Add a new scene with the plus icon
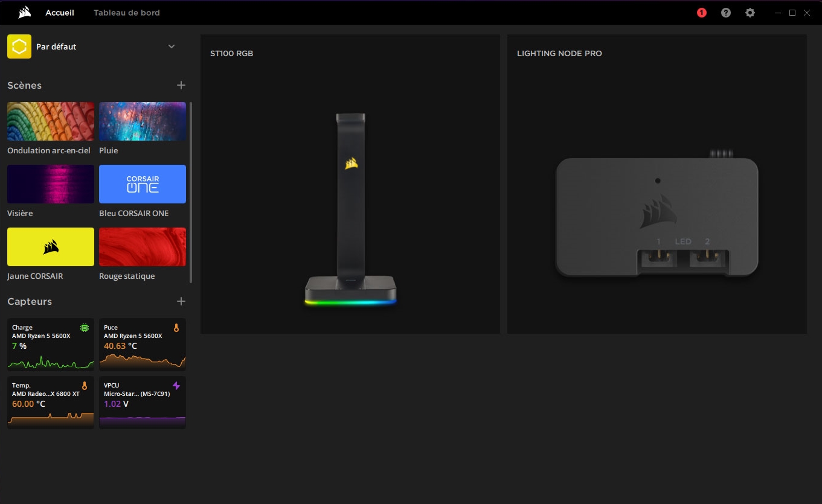This screenshot has height=504, width=822. (x=181, y=85)
